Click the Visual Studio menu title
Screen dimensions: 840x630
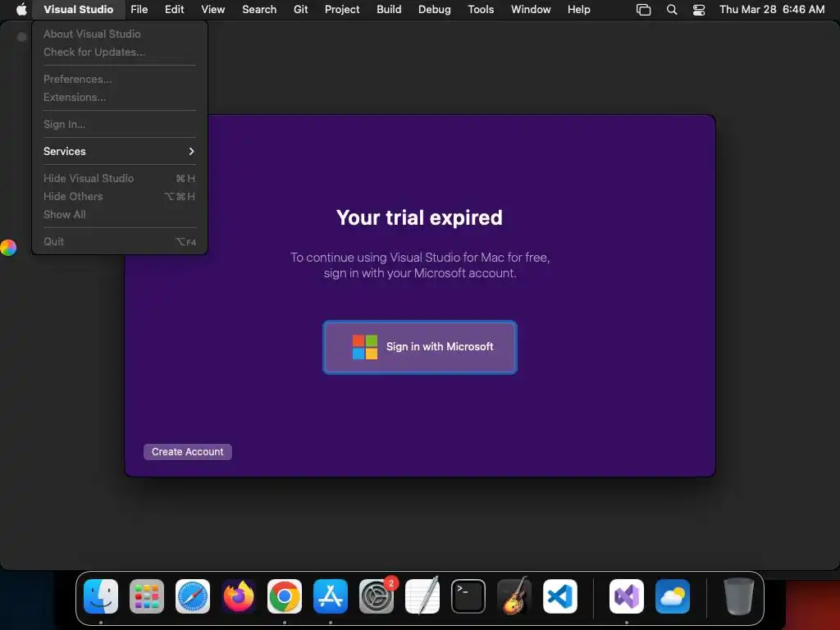tap(78, 9)
